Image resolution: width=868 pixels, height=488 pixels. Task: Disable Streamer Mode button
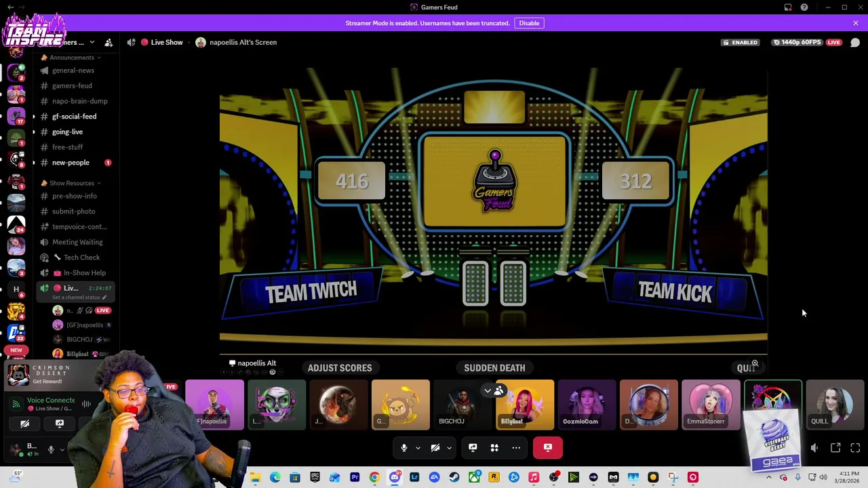[x=529, y=23]
